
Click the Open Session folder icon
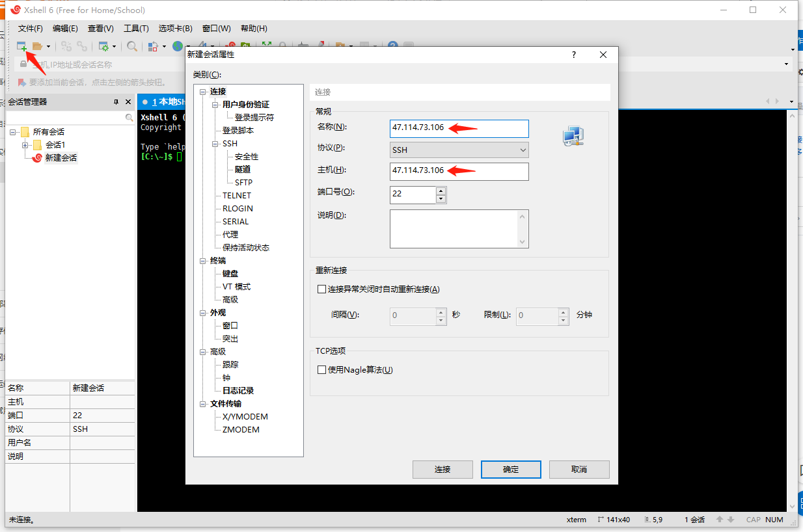(38, 46)
